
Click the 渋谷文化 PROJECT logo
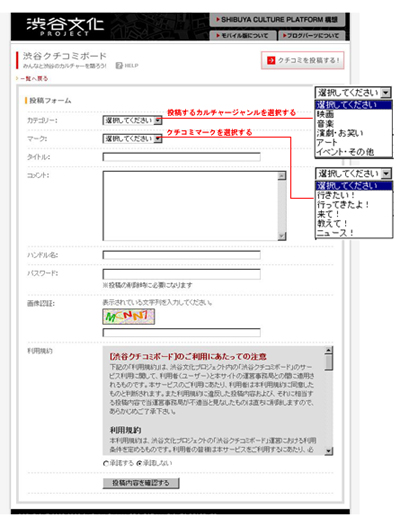(x=65, y=26)
